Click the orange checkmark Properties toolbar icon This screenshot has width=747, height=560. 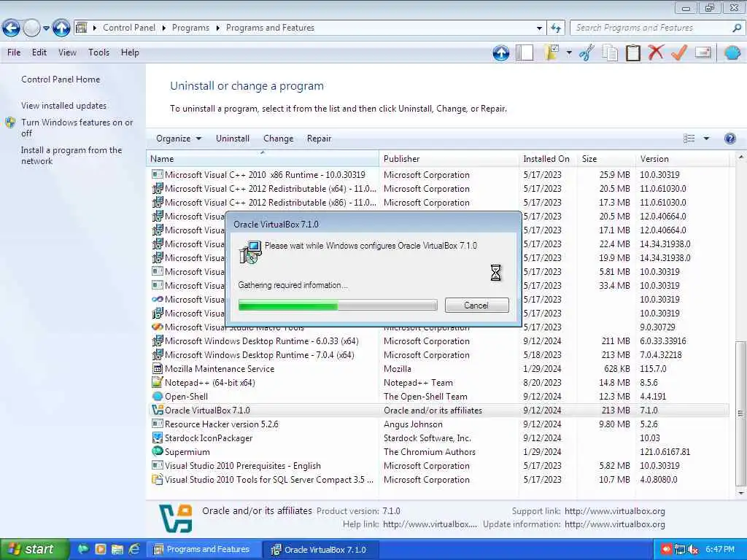click(679, 52)
